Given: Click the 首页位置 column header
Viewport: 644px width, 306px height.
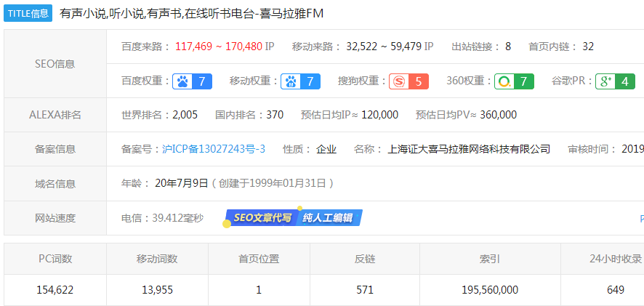Looking at the screenshot, I should (x=259, y=259).
